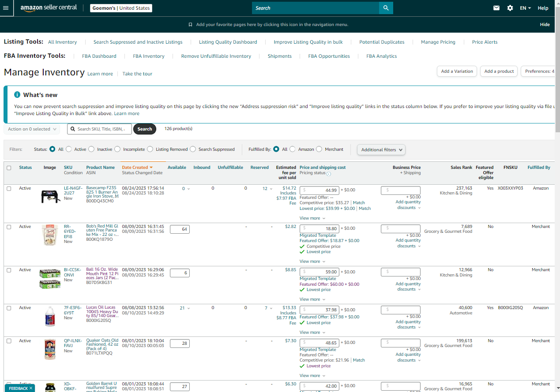Select the Ball jars row checkbox
Image resolution: width=560 pixels, height=392 pixels.
[9, 270]
